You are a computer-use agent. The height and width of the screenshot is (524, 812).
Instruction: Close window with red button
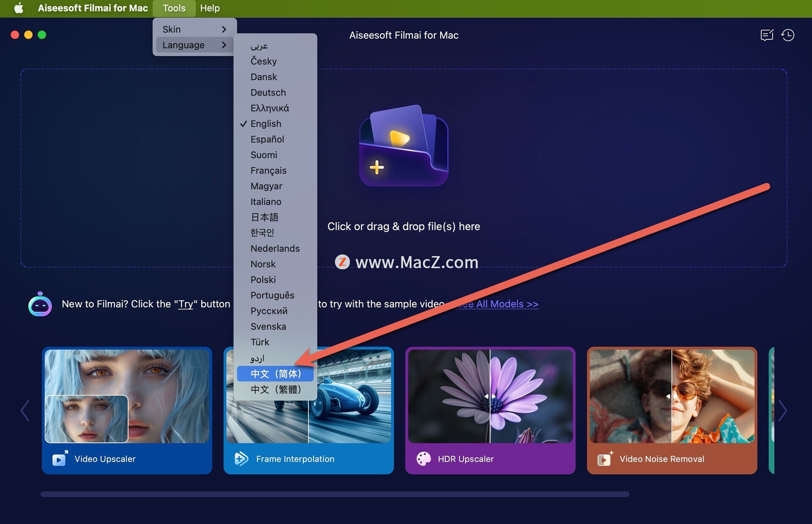pos(15,35)
